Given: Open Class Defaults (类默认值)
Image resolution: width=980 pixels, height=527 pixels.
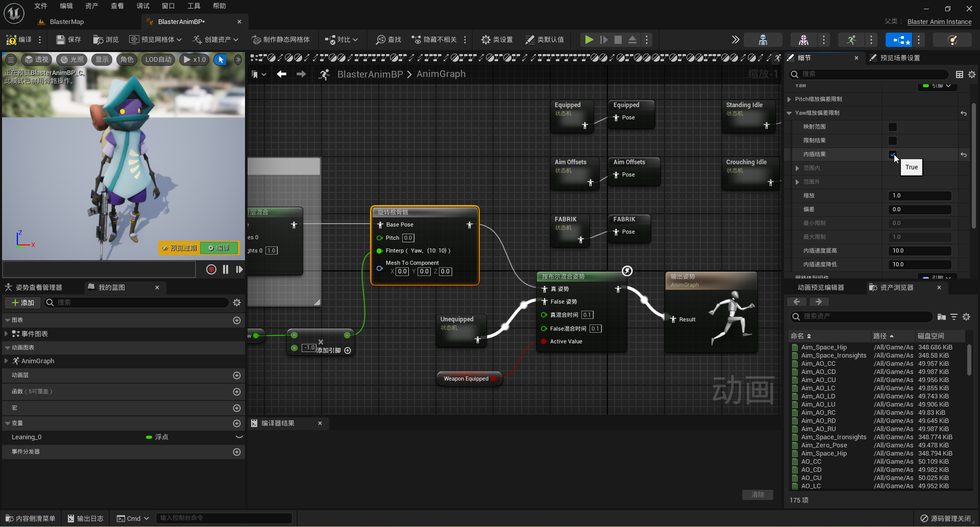Looking at the screenshot, I should tap(544, 40).
